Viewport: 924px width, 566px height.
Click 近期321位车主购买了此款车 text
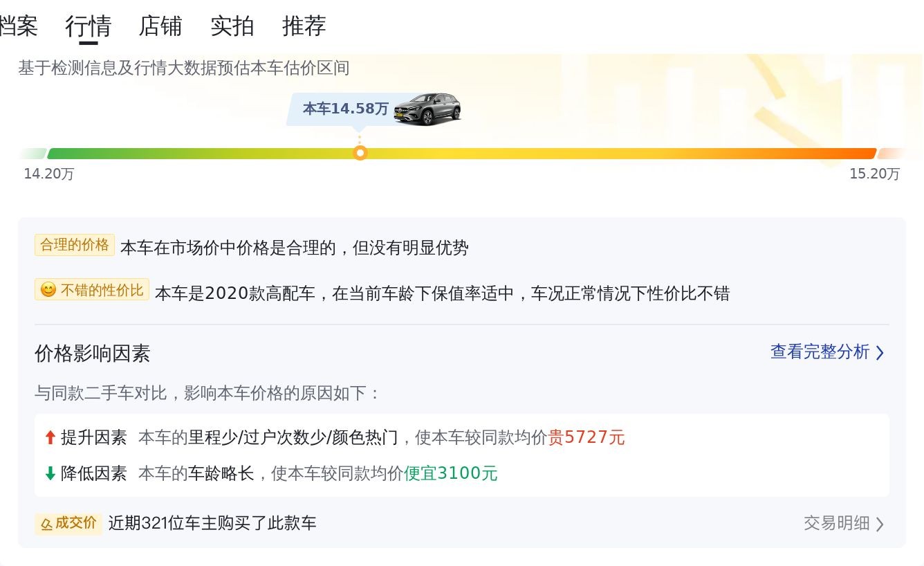pos(212,523)
